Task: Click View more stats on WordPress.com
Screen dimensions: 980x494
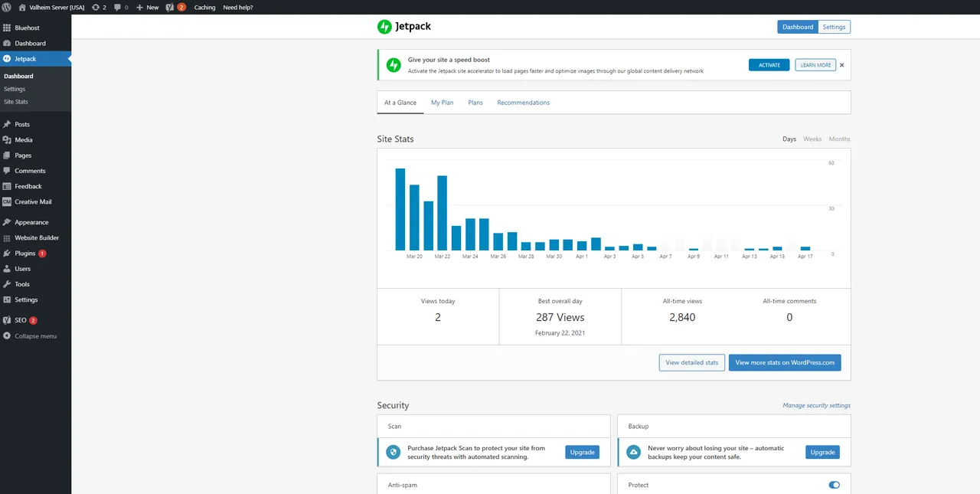Action: (x=785, y=362)
